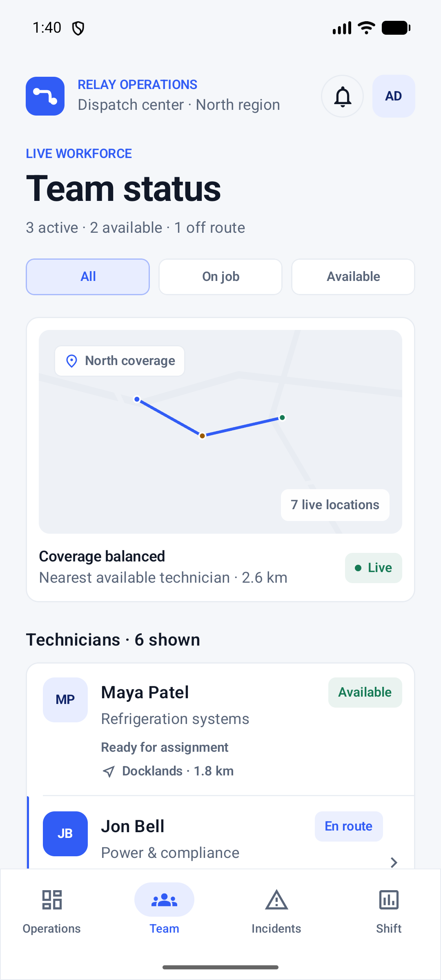Expand Jon Bell's row chevron

tap(394, 862)
